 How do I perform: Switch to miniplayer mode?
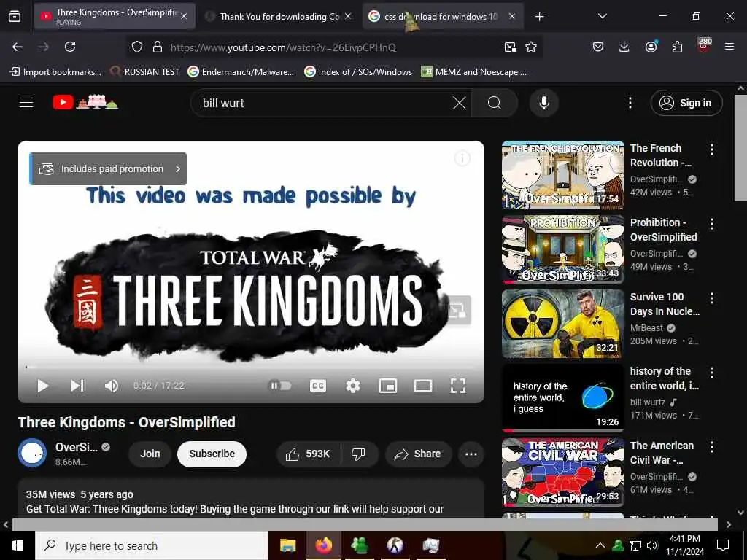(388, 386)
